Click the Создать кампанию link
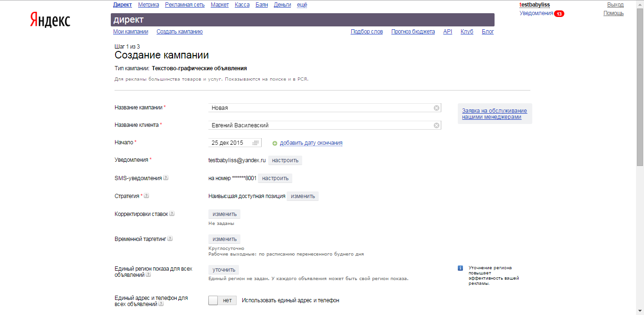This screenshot has height=315, width=644. point(180,32)
